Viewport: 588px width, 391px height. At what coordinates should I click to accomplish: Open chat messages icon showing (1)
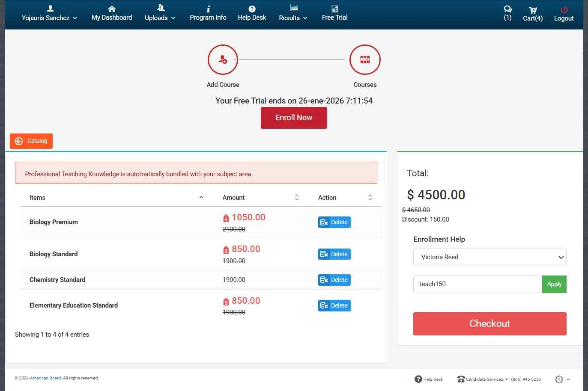click(x=507, y=13)
